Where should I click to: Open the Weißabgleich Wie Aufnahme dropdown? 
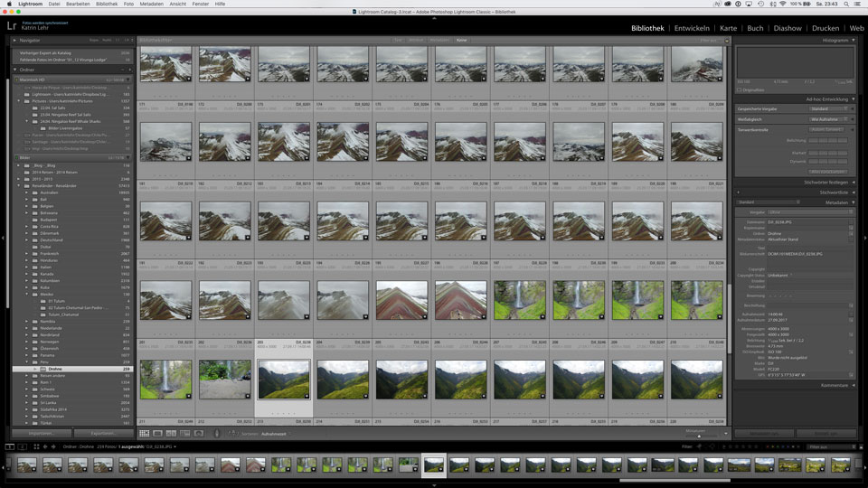829,119
